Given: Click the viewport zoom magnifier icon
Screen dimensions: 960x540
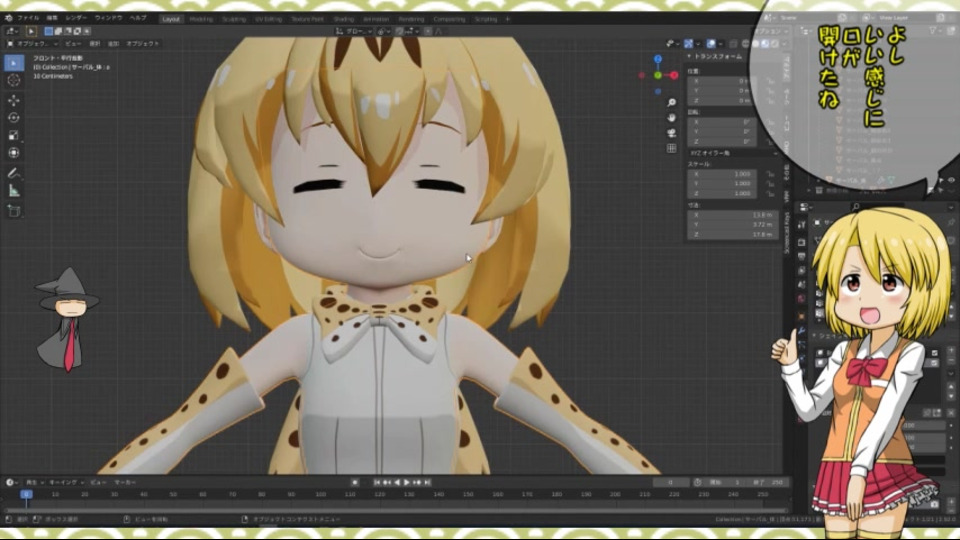Looking at the screenshot, I should click(x=672, y=102).
